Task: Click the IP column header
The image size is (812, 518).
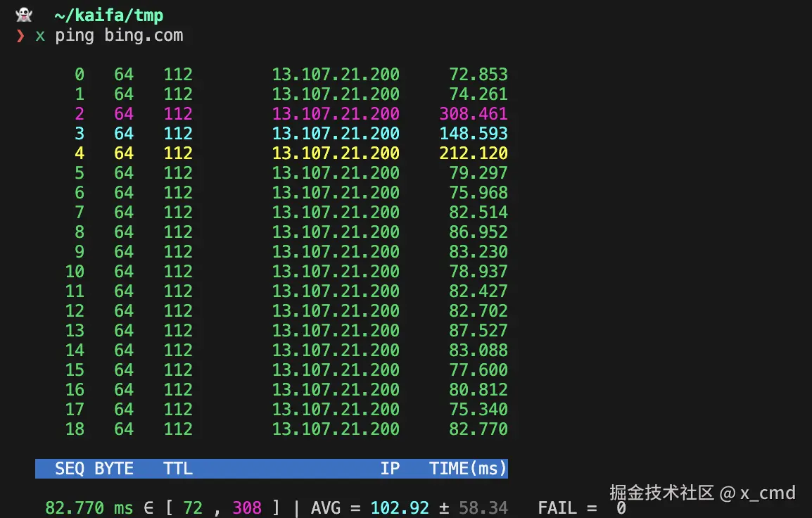Action: click(390, 468)
